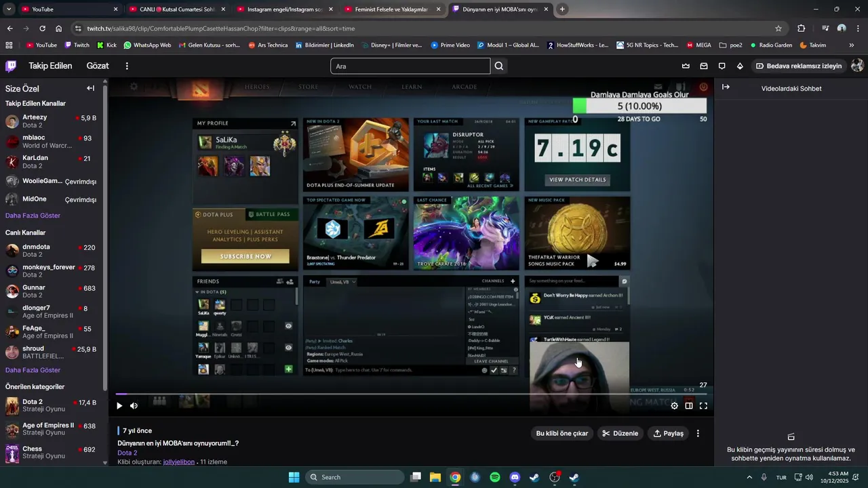Open the browser extensions puzzle icon
The image size is (868, 488).
pyautogui.click(x=802, y=28)
